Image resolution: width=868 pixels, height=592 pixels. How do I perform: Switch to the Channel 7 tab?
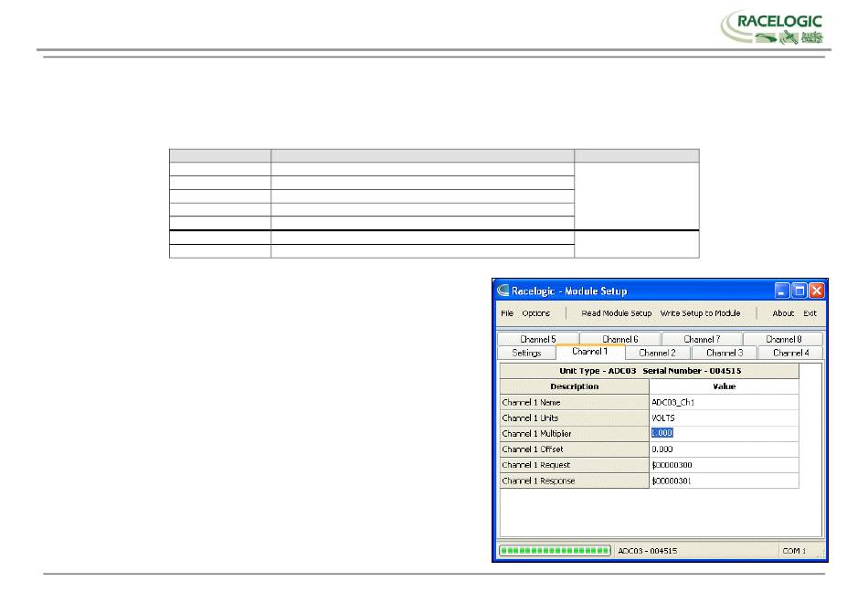702,339
